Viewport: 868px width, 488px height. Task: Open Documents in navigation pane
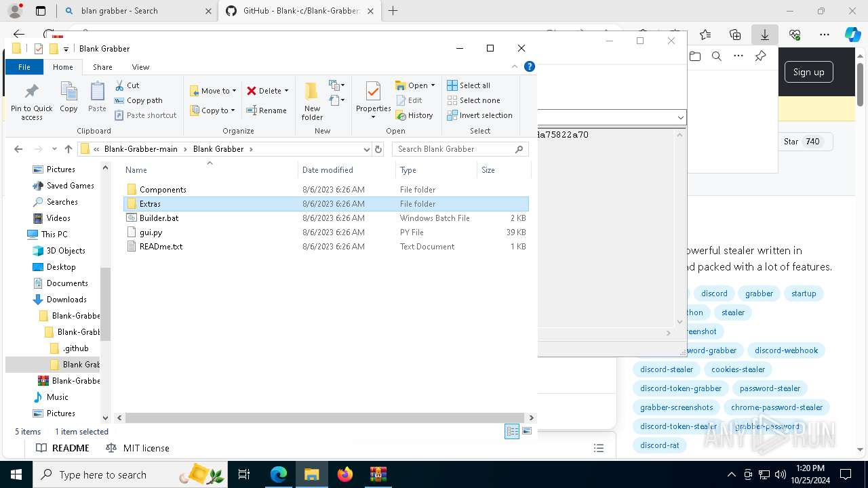pyautogui.click(x=67, y=283)
